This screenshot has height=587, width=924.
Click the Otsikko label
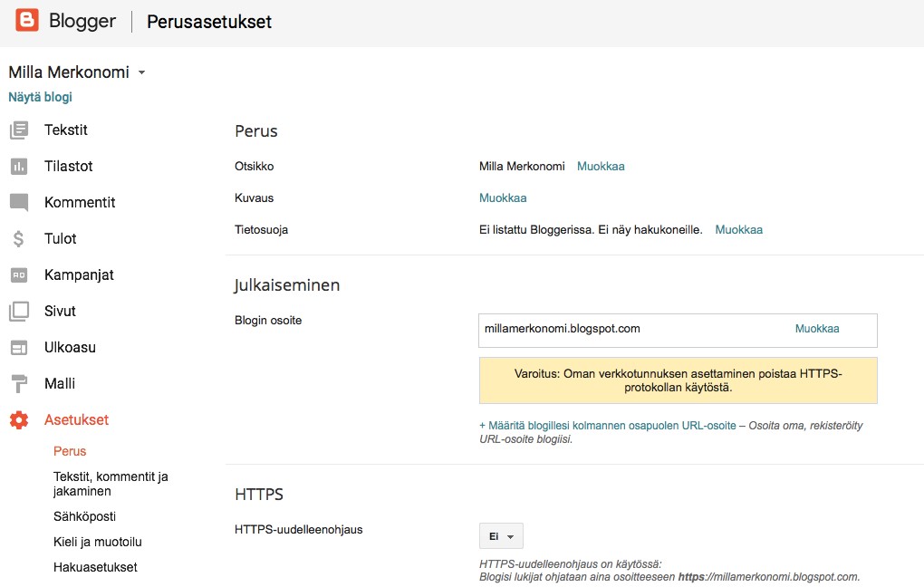tap(254, 167)
